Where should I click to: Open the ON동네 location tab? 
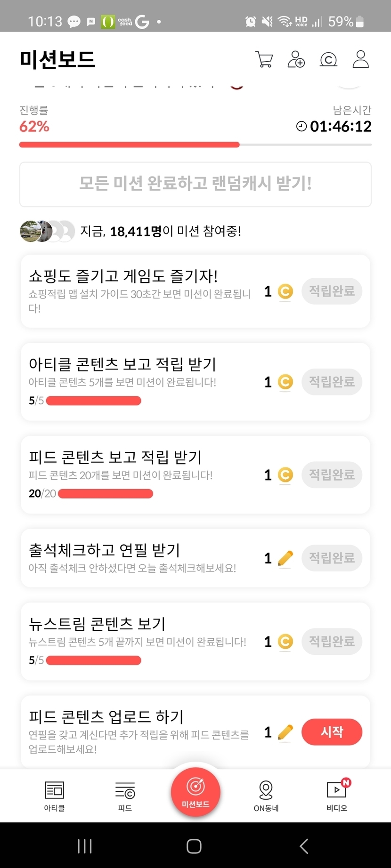[x=266, y=796]
